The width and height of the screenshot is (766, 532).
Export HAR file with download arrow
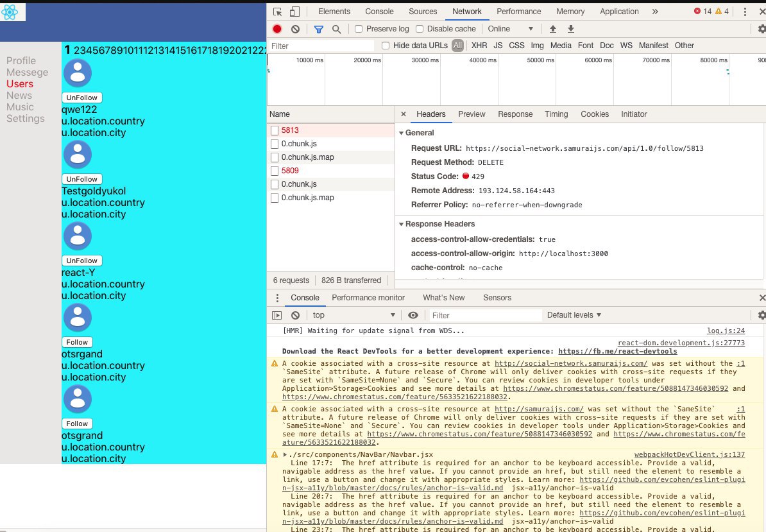click(x=570, y=29)
